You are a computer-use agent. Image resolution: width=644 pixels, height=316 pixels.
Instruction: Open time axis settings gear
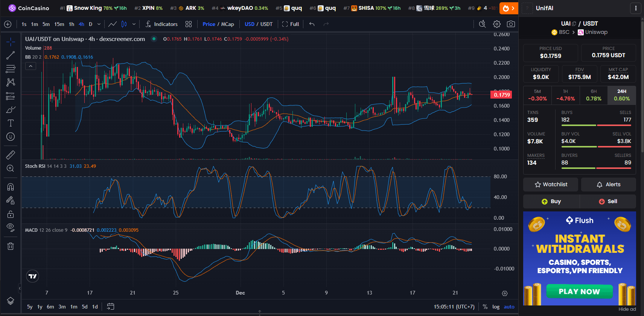pyautogui.click(x=505, y=293)
